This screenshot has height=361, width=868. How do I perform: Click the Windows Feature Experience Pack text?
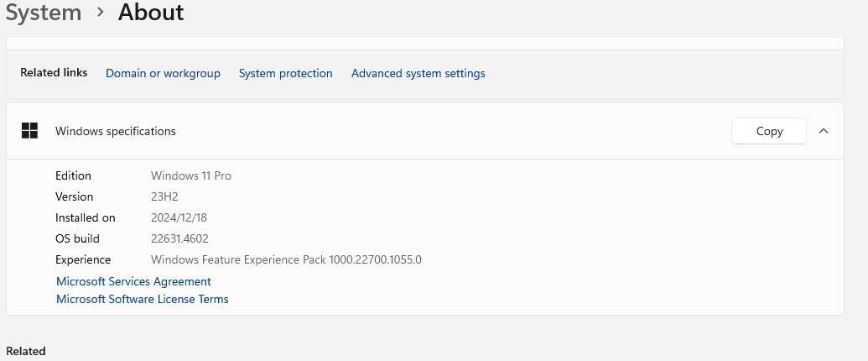click(x=286, y=260)
